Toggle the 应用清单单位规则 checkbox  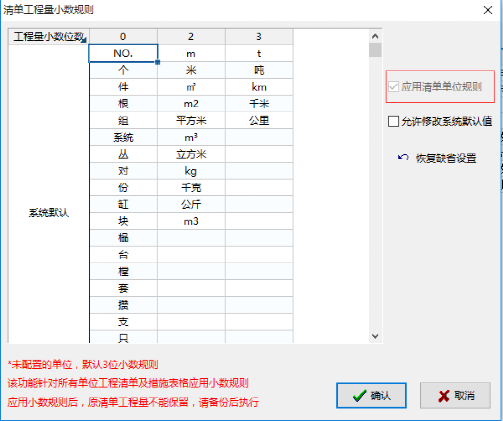click(x=393, y=87)
